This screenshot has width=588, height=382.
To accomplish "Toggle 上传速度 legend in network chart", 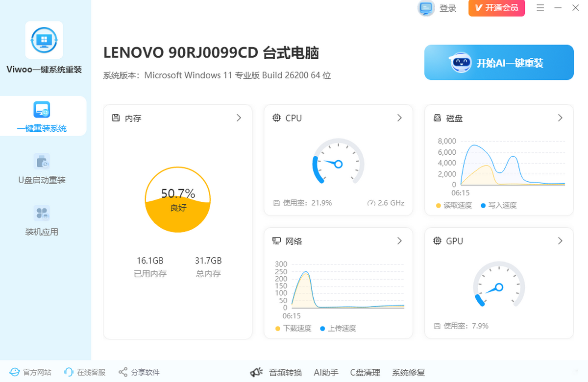I will [338, 328].
